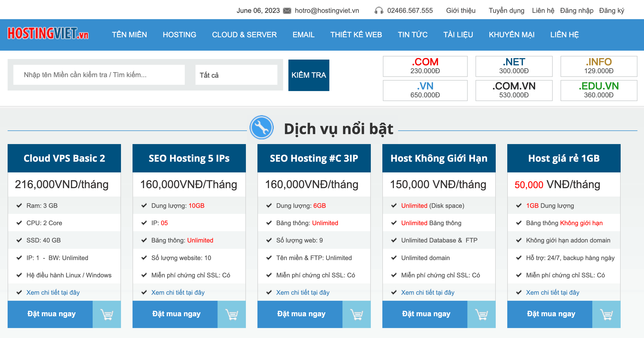
Task: Expand the CLOUD & SERVER menu
Action: coord(244,34)
